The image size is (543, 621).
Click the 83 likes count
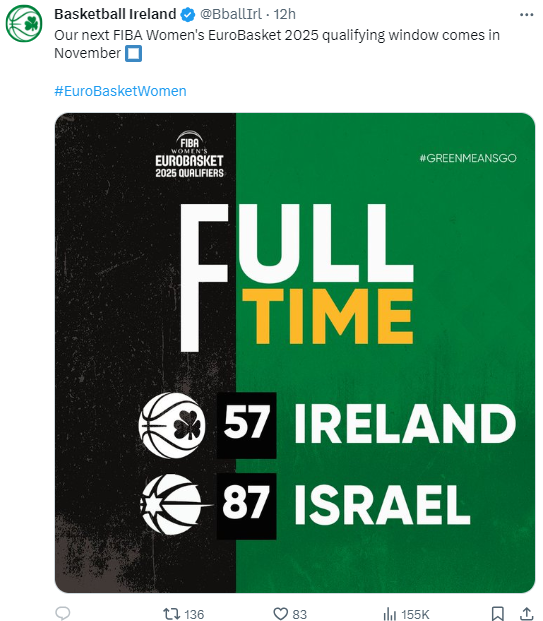[x=299, y=614]
